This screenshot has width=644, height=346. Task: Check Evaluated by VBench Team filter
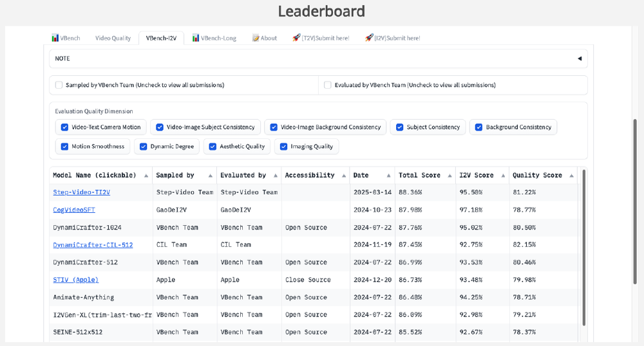click(328, 85)
